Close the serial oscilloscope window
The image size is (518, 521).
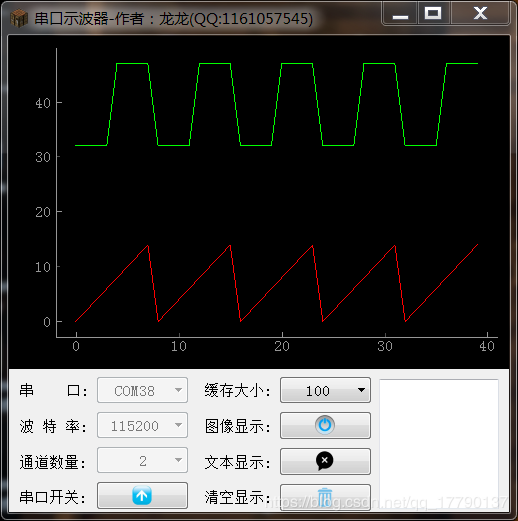pos(480,14)
